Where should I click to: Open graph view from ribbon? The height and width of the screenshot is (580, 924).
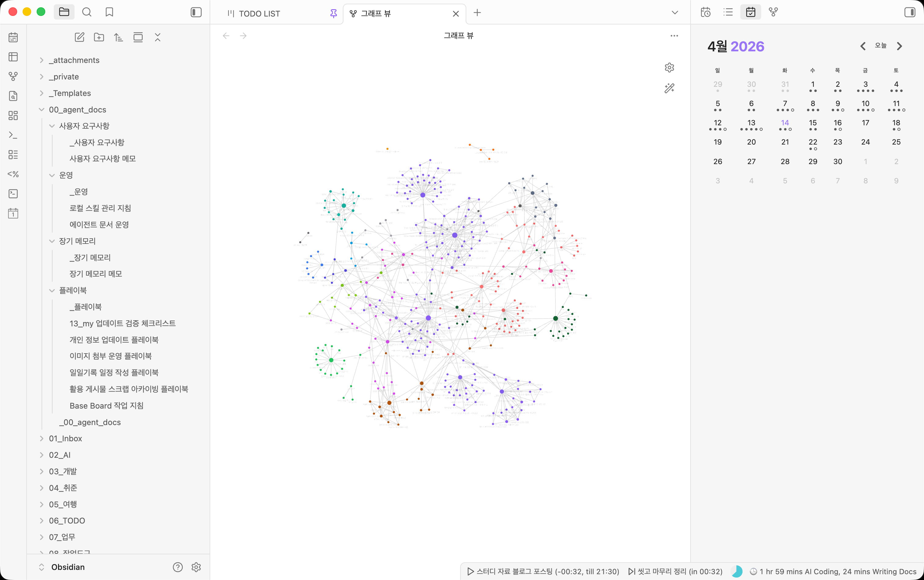(x=13, y=76)
